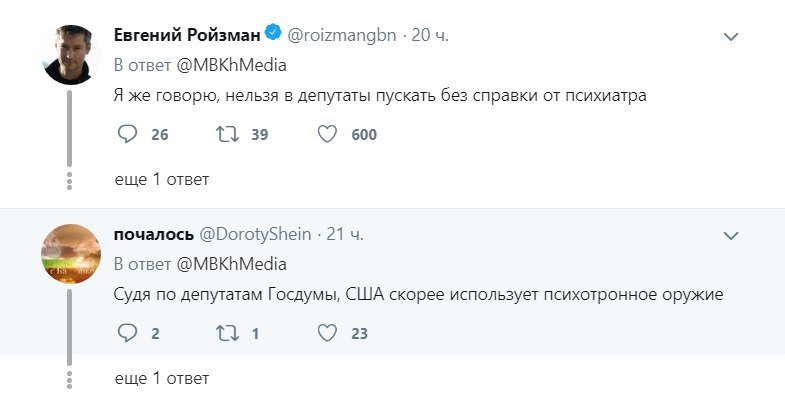This screenshot has width=785, height=406.
Task: Open @MBKhMedia mention in Ройзман's reply
Action: pos(232,65)
